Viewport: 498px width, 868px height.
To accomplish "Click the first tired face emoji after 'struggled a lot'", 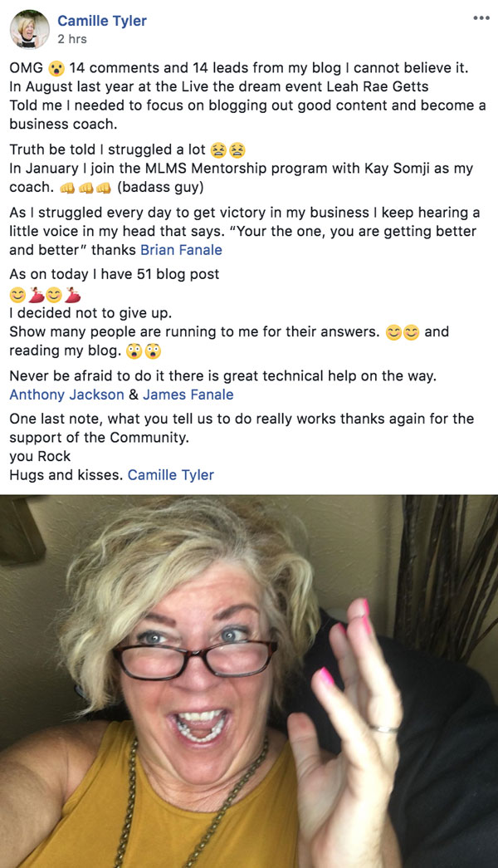I will [219, 150].
